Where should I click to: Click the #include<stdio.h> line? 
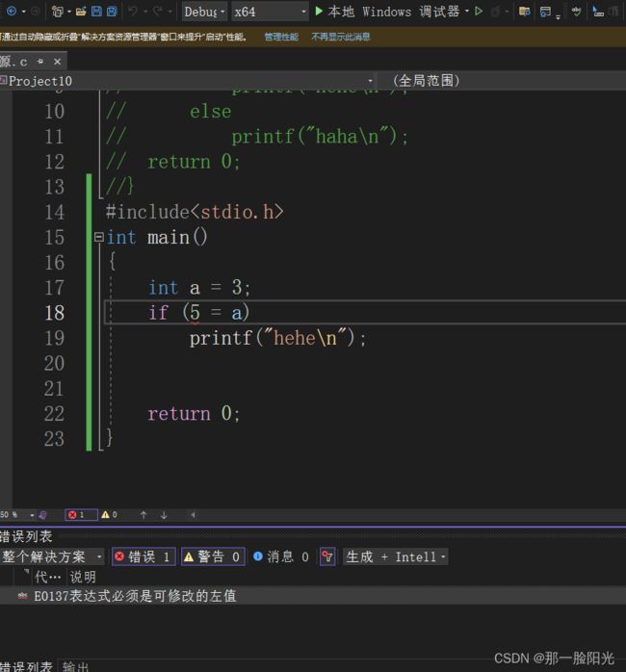coord(195,212)
